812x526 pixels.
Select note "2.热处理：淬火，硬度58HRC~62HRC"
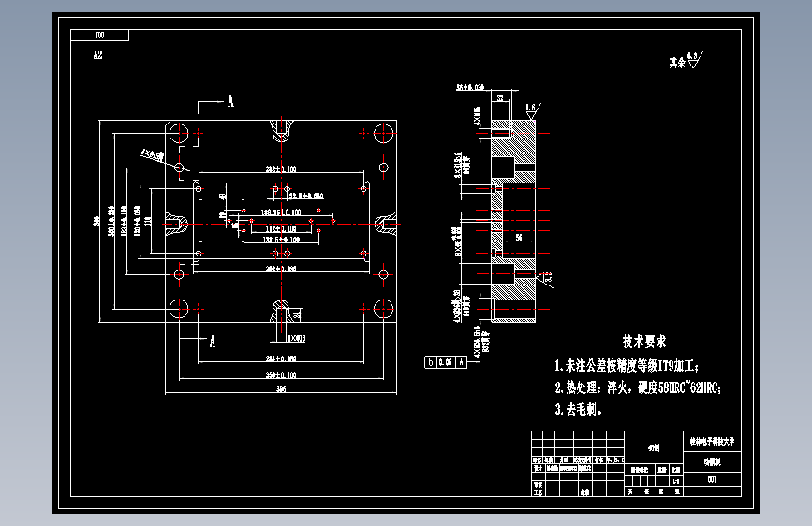click(x=638, y=387)
